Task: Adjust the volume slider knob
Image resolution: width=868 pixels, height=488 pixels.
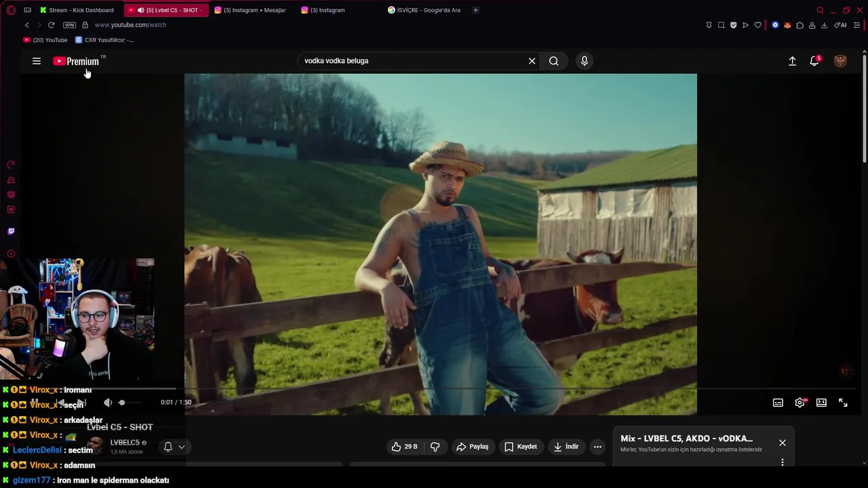Action: [x=121, y=403]
